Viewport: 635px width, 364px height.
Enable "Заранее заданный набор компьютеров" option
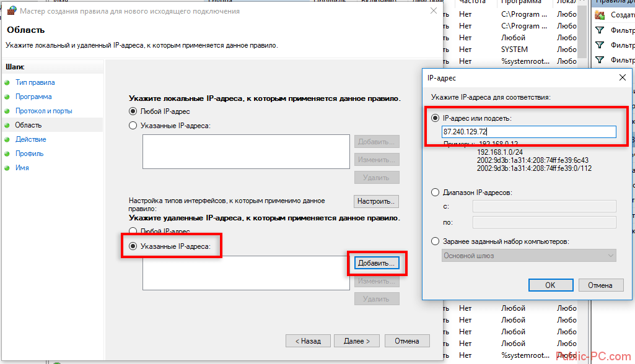click(x=436, y=241)
